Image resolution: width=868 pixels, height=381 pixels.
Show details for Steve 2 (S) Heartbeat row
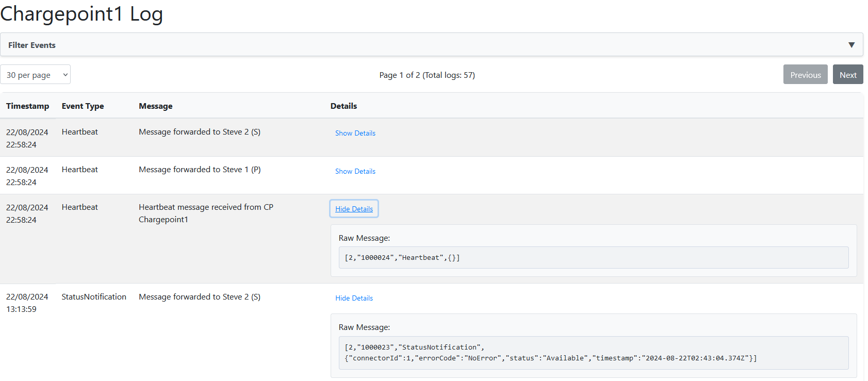(x=355, y=133)
